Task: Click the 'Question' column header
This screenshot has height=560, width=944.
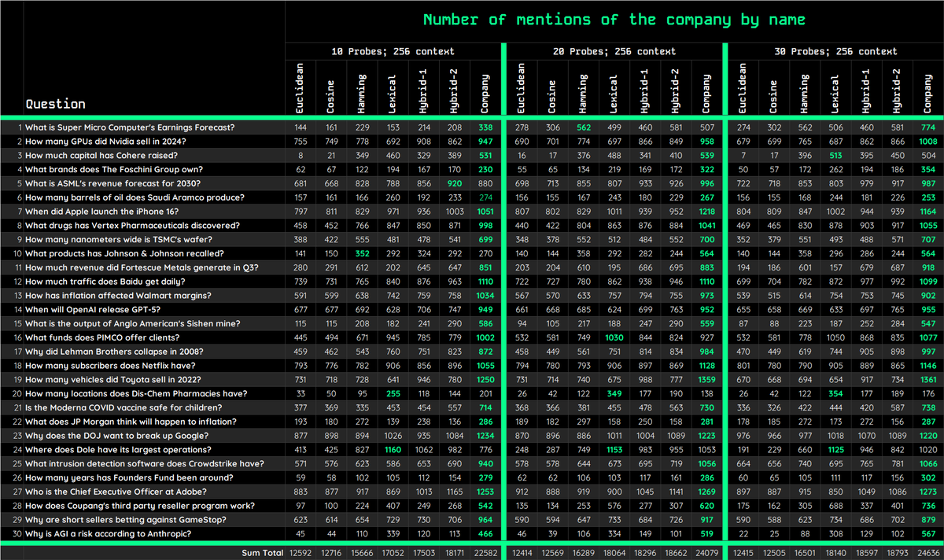Action: coord(55,104)
